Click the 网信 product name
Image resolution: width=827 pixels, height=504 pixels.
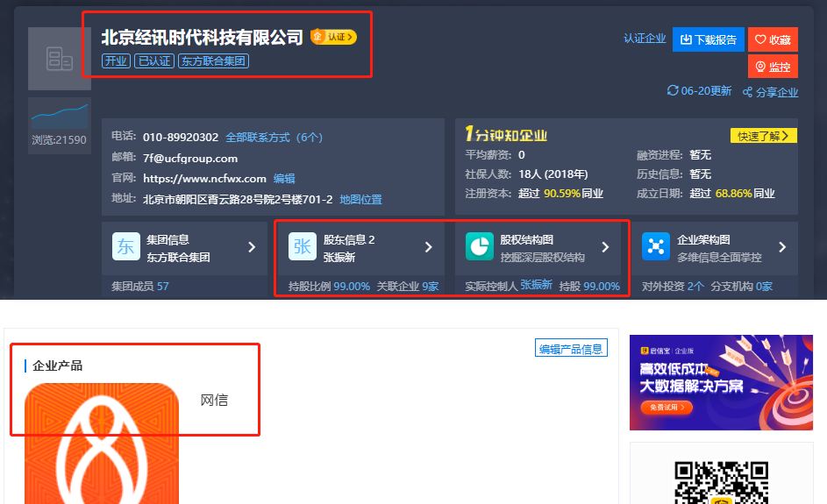point(214,401)
